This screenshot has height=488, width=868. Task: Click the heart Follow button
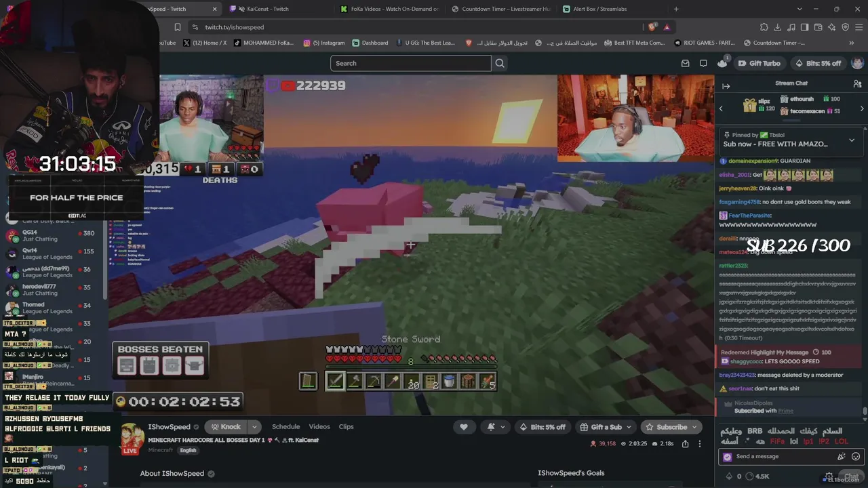(x=464, y=427)
